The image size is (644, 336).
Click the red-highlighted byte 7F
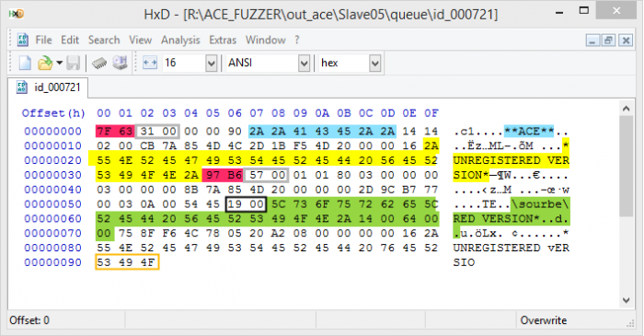click(x=104, y=132)
